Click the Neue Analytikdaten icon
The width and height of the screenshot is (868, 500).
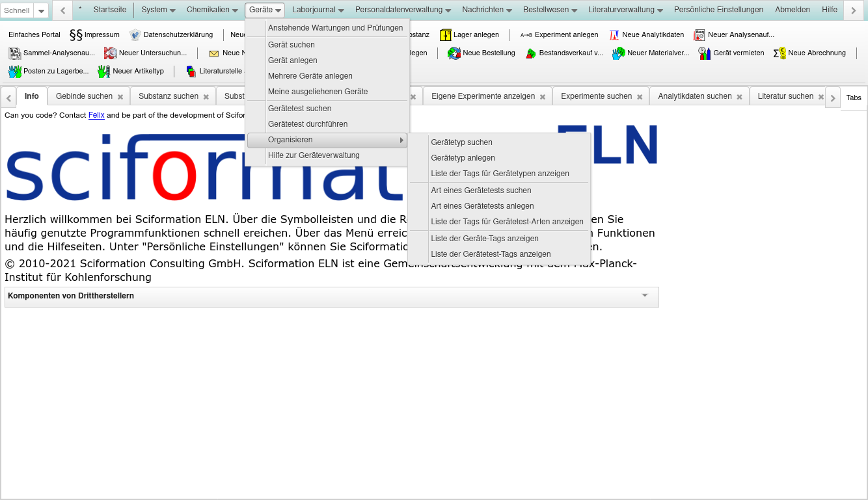click(x=614, y=35)
